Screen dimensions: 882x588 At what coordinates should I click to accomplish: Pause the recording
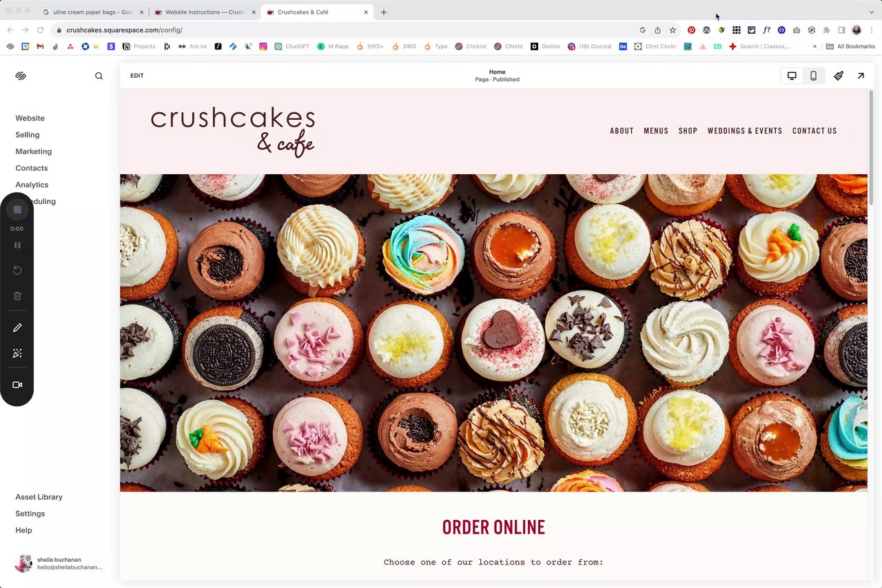click(17, 245)
